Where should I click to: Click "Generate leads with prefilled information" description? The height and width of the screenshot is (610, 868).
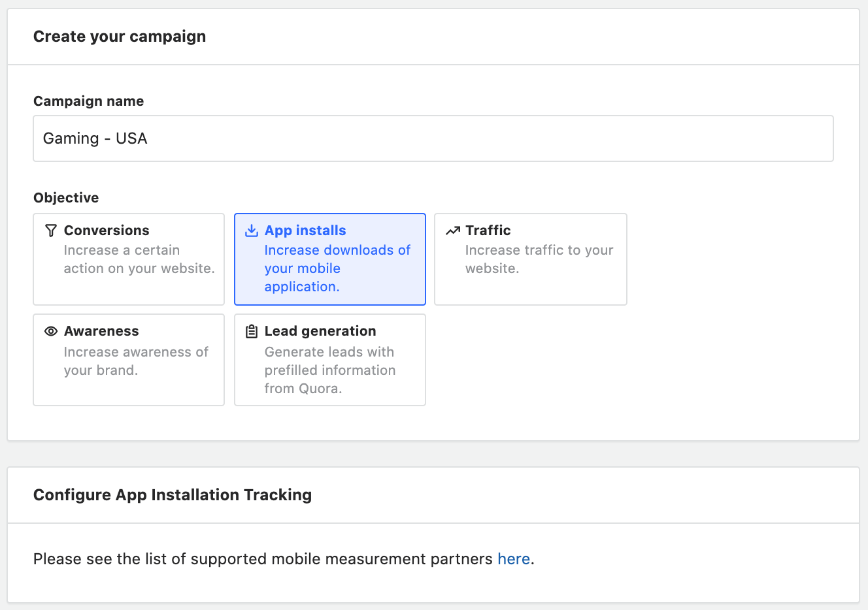click(x=329, y=370)
